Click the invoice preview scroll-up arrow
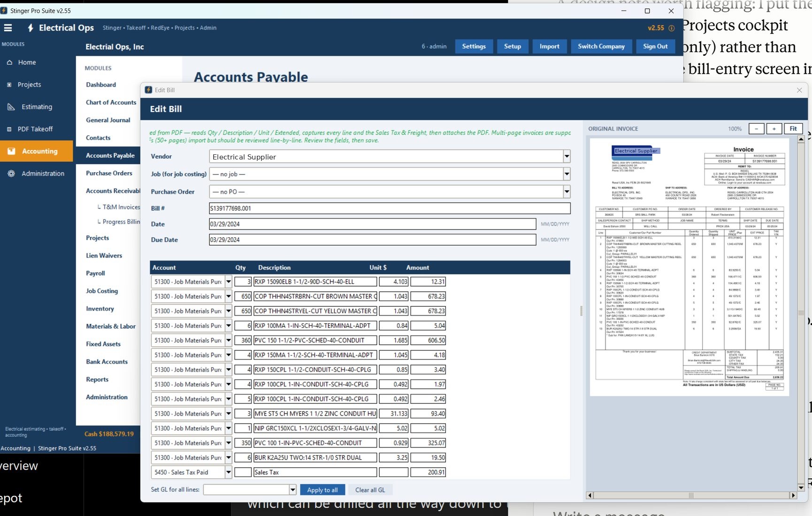The width and height of the screenshot is (812, 516). click(x=801, y=140)
